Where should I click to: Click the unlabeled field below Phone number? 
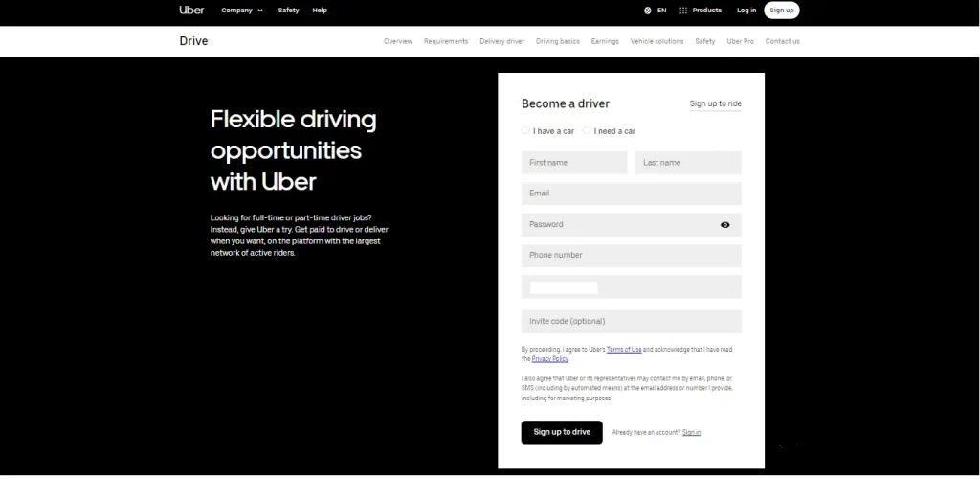632,287
